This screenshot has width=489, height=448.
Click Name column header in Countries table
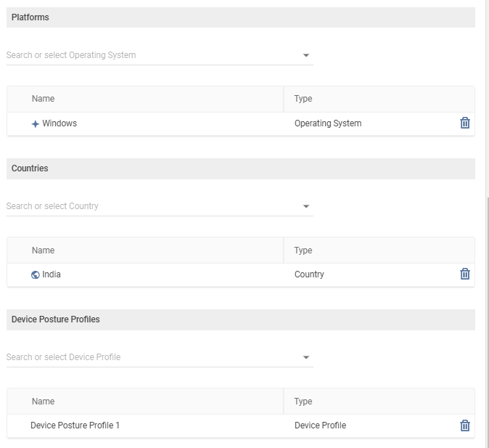pyautogui.click(x=44, y=251)
